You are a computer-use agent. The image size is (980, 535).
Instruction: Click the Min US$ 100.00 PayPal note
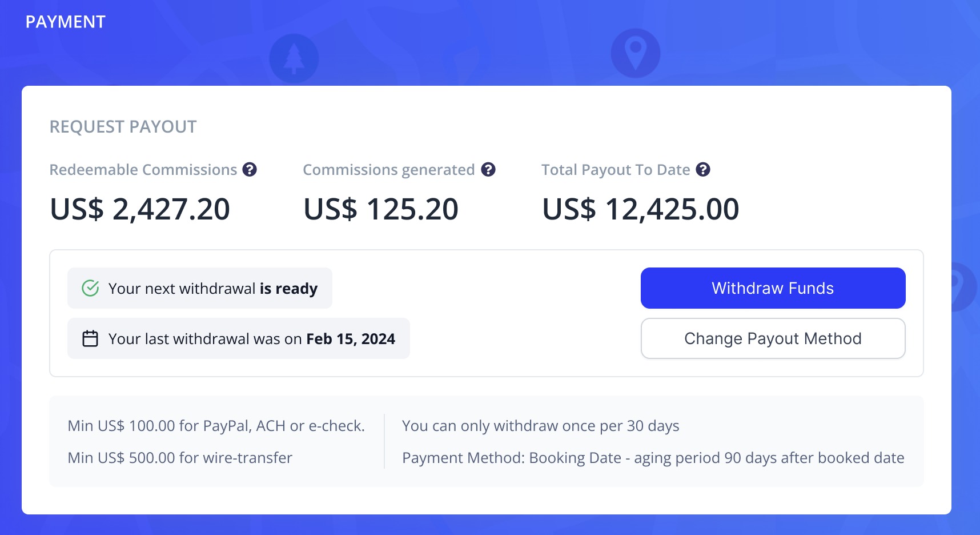coord(216,426)
